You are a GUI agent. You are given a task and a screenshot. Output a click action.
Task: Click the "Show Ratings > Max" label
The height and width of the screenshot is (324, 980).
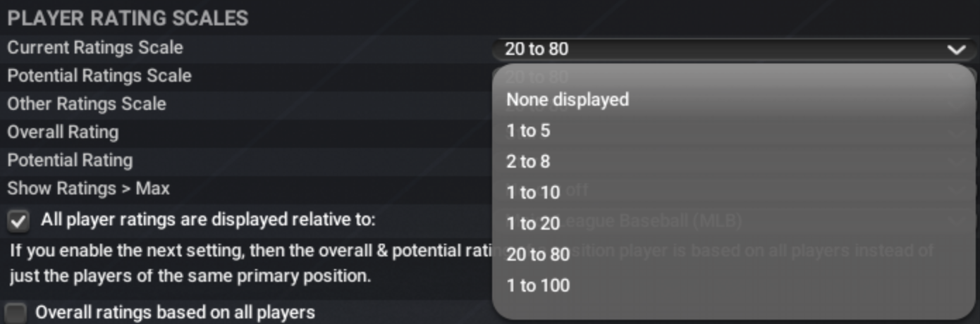(88, 189)
